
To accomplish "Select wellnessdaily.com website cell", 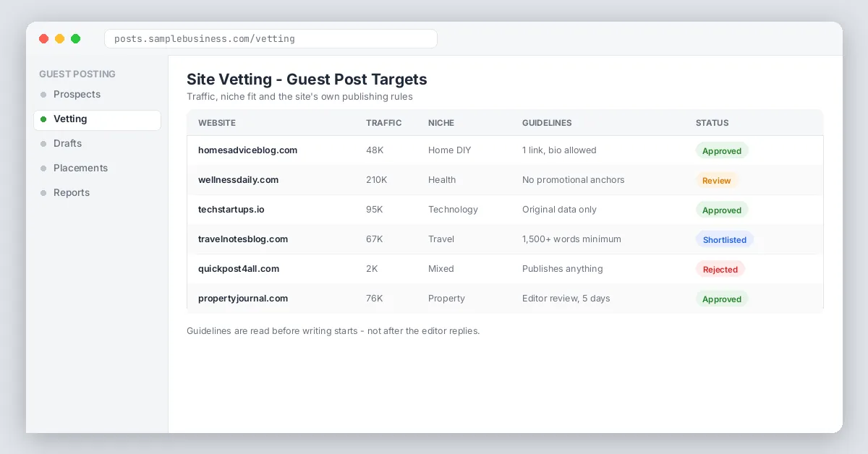I will point(239,180).
